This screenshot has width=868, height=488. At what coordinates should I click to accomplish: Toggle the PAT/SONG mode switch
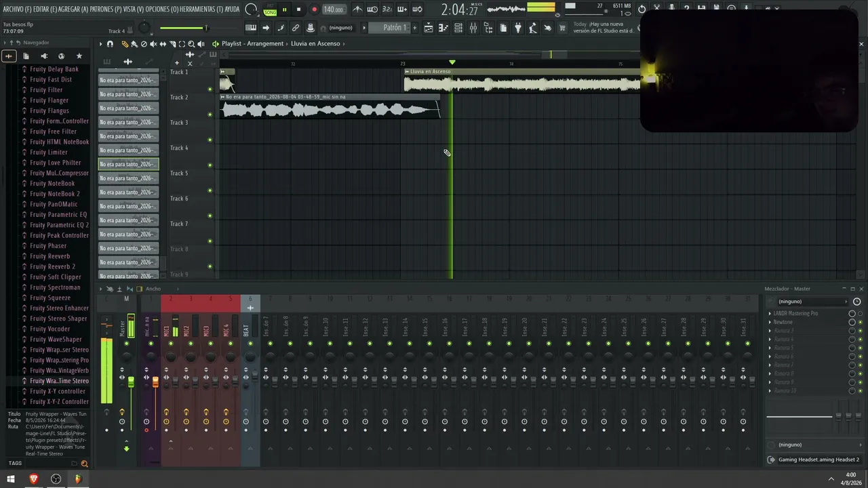(x=270, y=9)
